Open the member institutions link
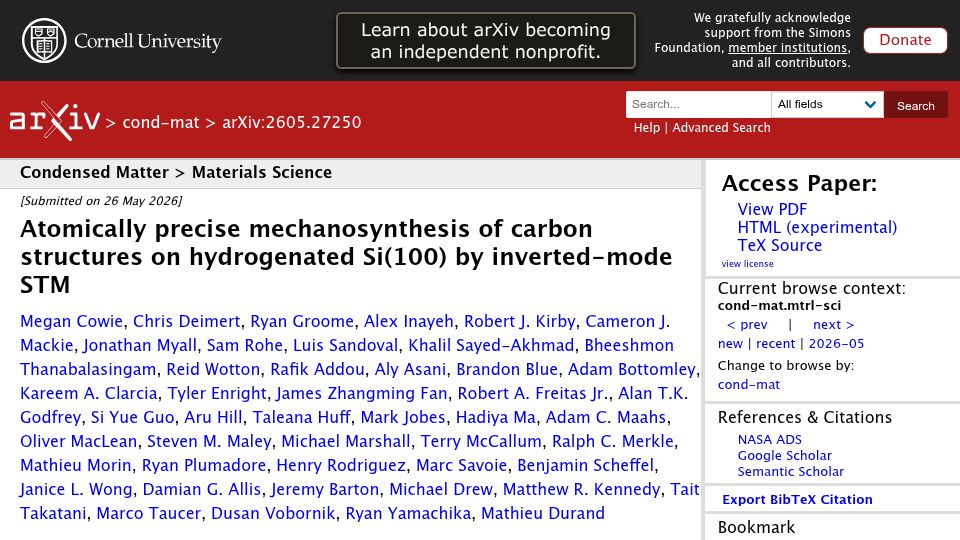960x540 pixels. pos(787,48)
